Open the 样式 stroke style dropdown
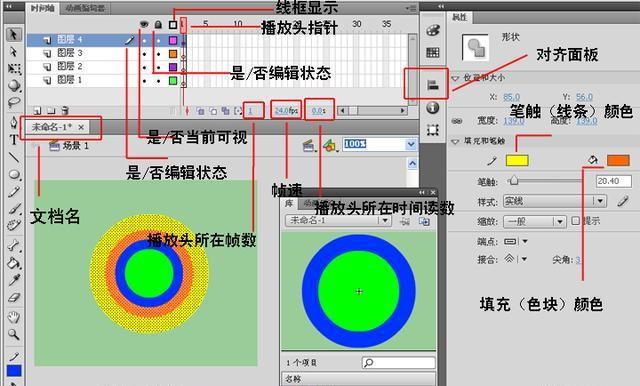 click(555, 201)
